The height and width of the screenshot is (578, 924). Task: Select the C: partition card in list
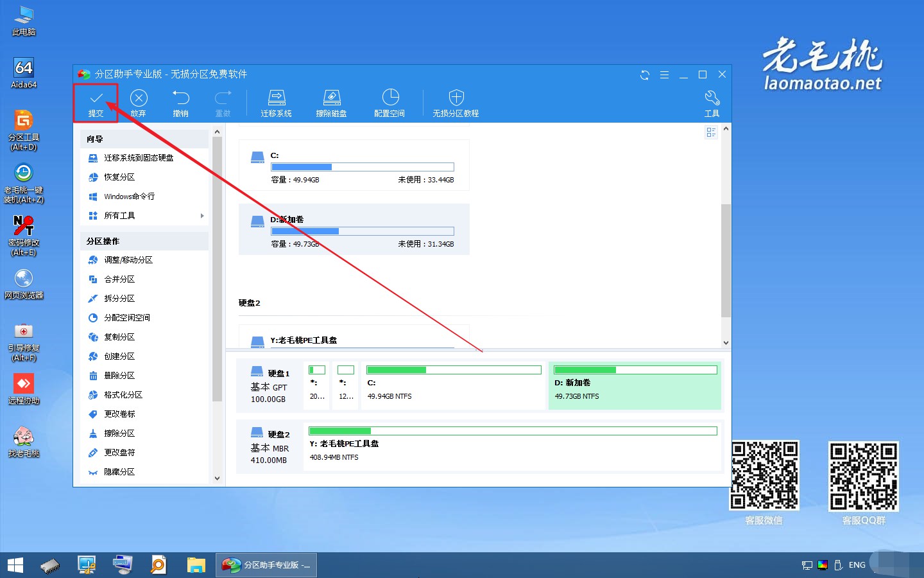tap(354, 166)
